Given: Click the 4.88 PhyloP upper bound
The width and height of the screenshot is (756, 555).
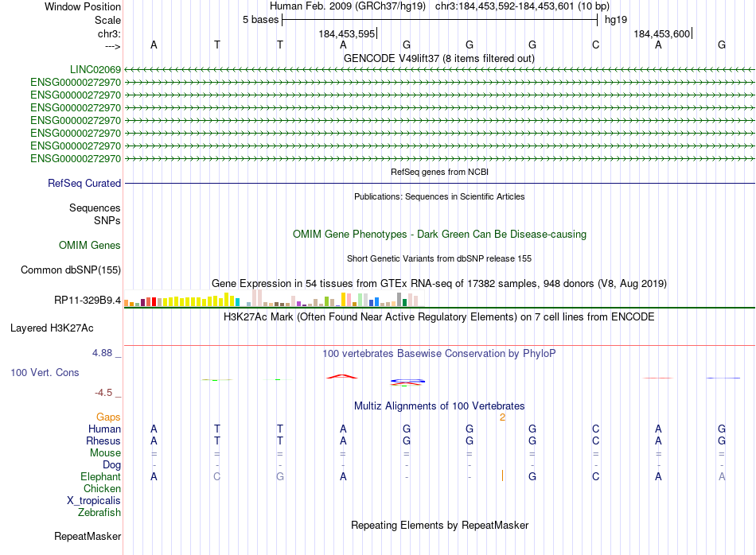Looking at the screenshot, I should point(102,353).
